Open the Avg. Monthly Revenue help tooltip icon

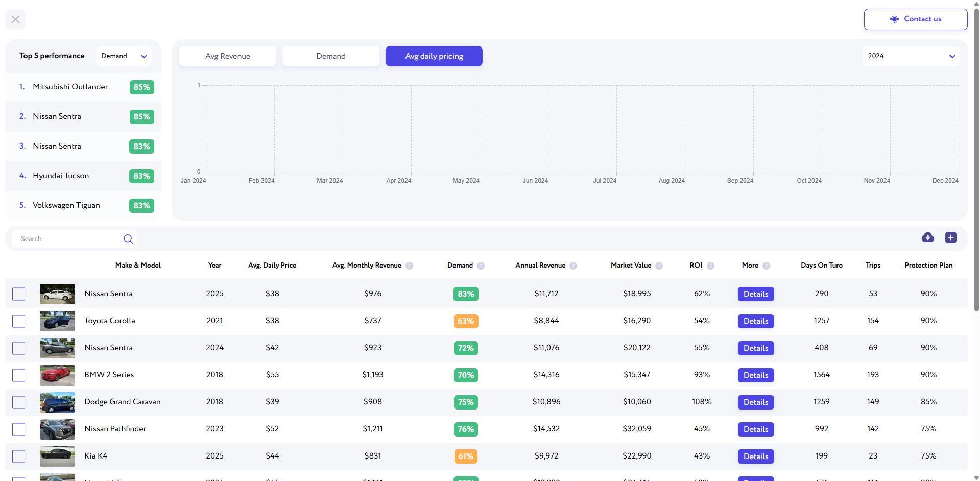pos(409,266)
